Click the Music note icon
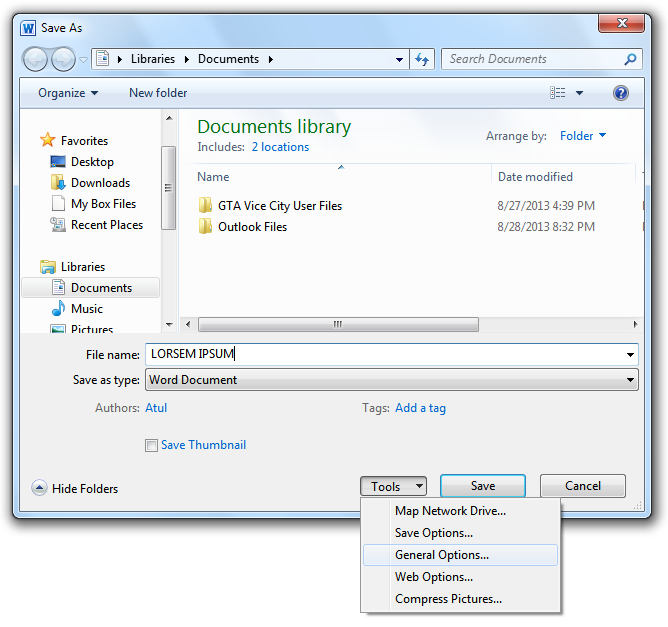 tap(58, 308)
